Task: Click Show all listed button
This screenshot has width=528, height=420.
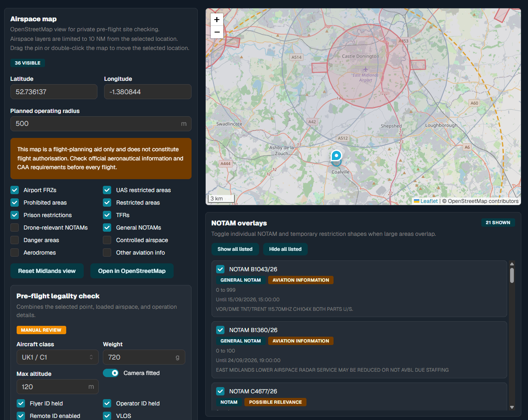Action: [235, 249]
